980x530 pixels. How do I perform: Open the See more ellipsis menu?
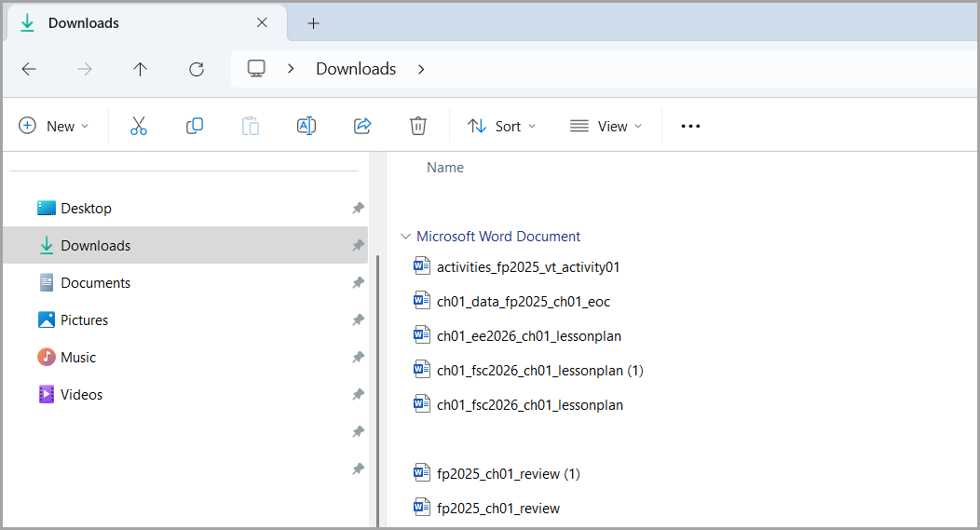(x=690, y=127)
